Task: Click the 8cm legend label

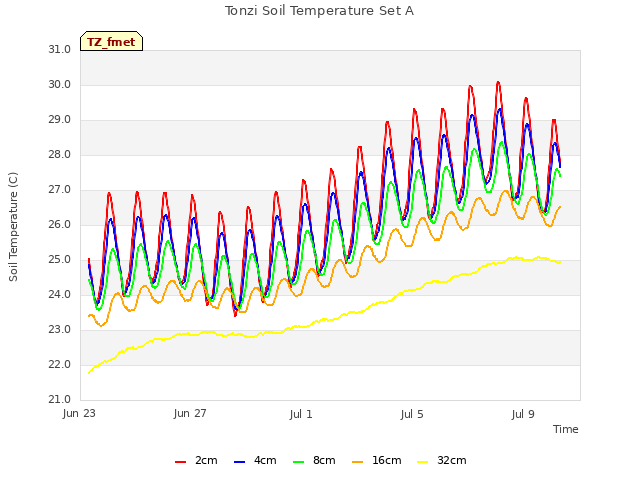Action: [x=324, y=460]
